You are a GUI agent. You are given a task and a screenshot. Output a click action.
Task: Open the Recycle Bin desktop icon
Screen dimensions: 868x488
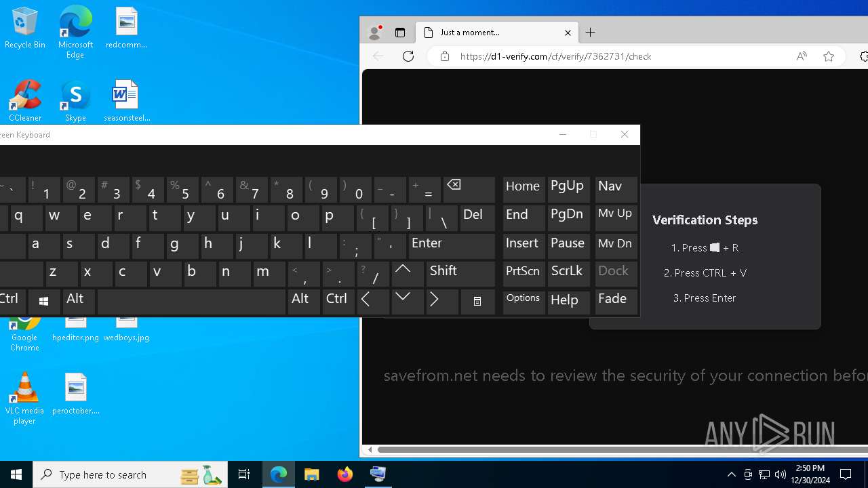point(25,28)
